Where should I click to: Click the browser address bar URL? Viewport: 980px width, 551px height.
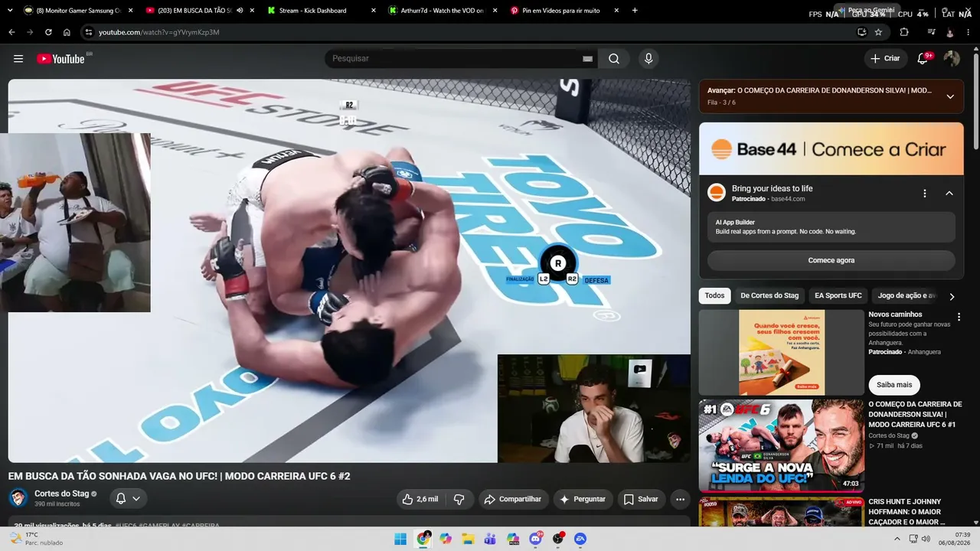(158, 32)
